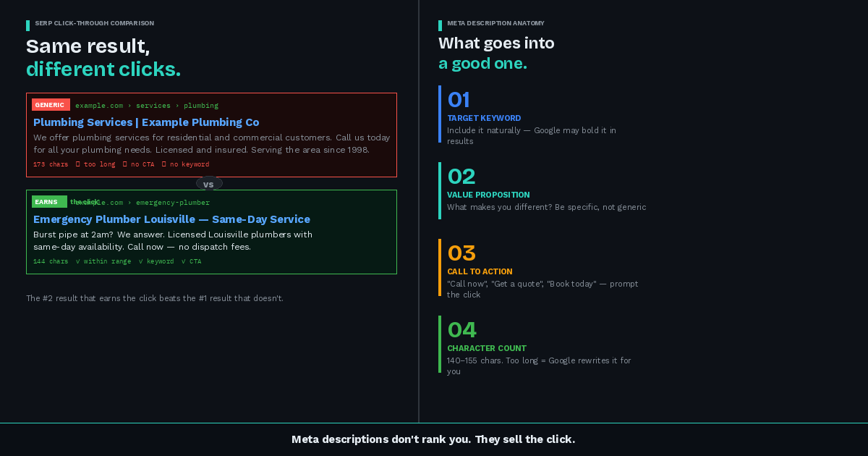This screenshot has width=868, height=456.
Task: Select the VS divider badge
Action: (209, 184)
